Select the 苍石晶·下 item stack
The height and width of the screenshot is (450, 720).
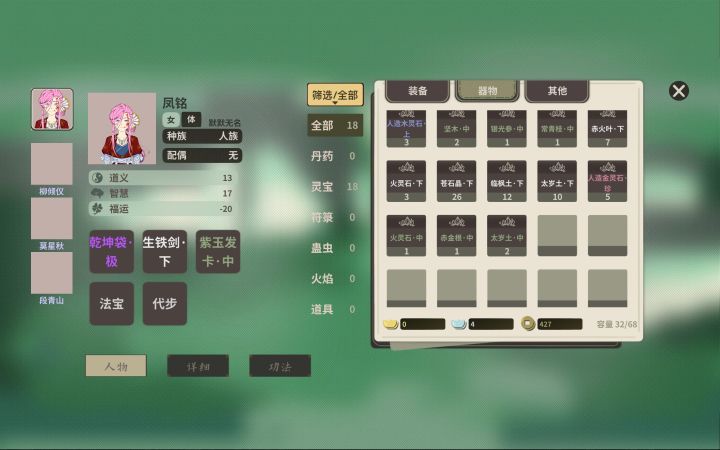click(x=456, y=181)
